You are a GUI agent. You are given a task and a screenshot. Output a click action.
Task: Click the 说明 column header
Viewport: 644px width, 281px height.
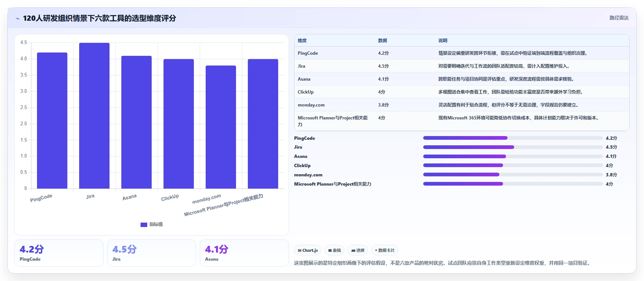[443, 41]
